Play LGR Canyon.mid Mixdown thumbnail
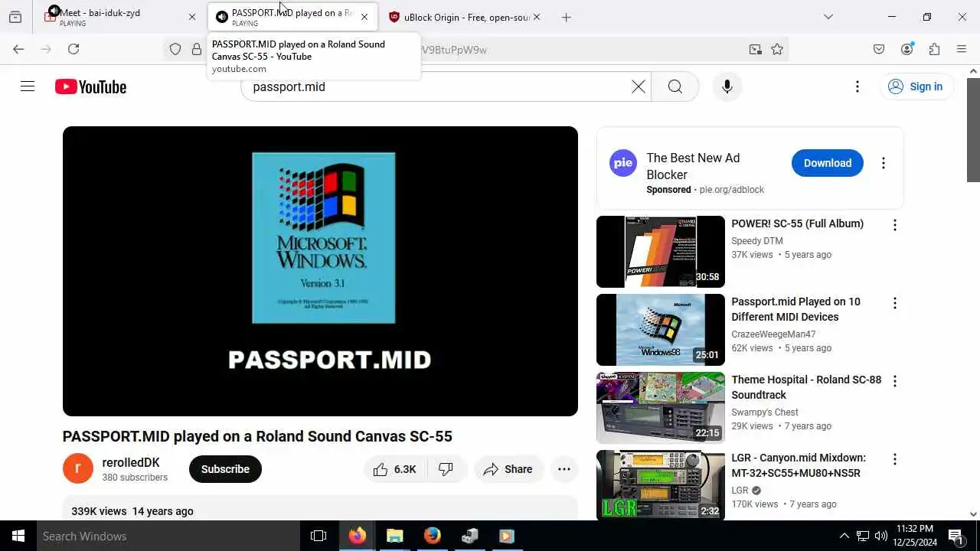 click(661, 486)
